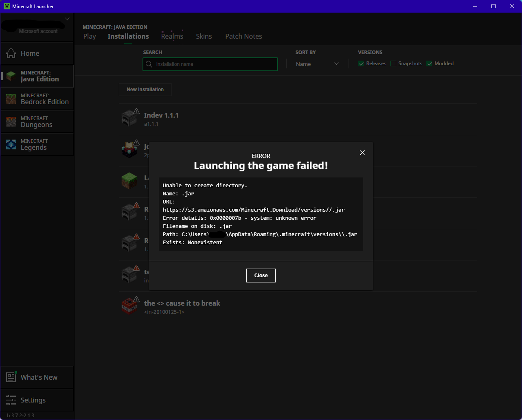522x420 pixels.
Task: Minimize the Minecraft Launcher window
Action: pos(475,6)
